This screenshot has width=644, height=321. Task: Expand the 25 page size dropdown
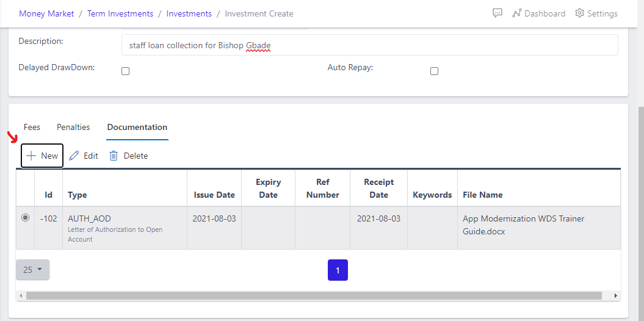[32, 270]
